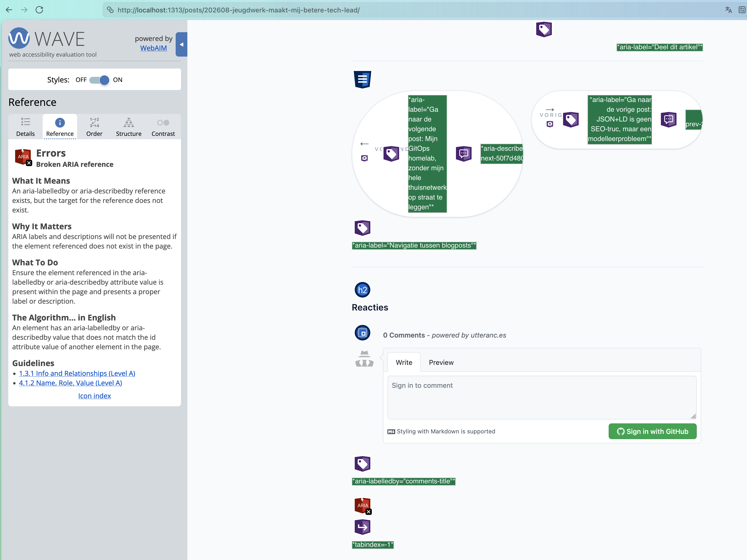This screenshot has height=560, width=747.
Task: Click the anonymous user avatar beside comment box
Action: click(364, 359)
